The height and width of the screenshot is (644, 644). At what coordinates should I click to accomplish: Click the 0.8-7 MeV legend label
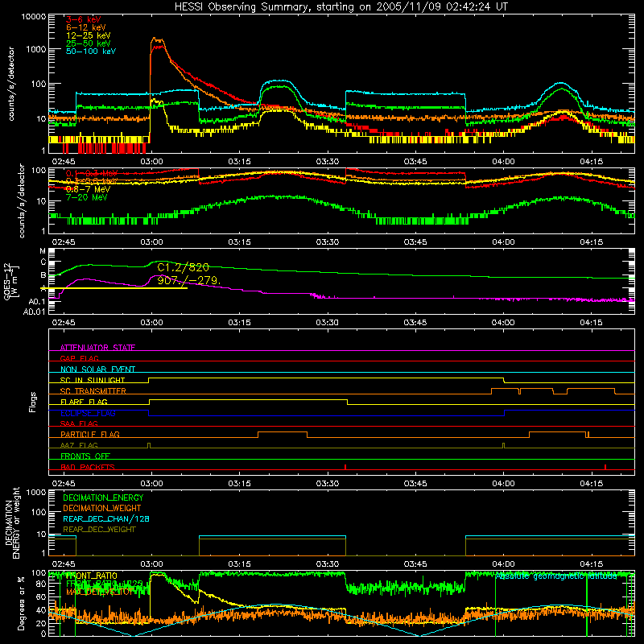tap(88, 189)
